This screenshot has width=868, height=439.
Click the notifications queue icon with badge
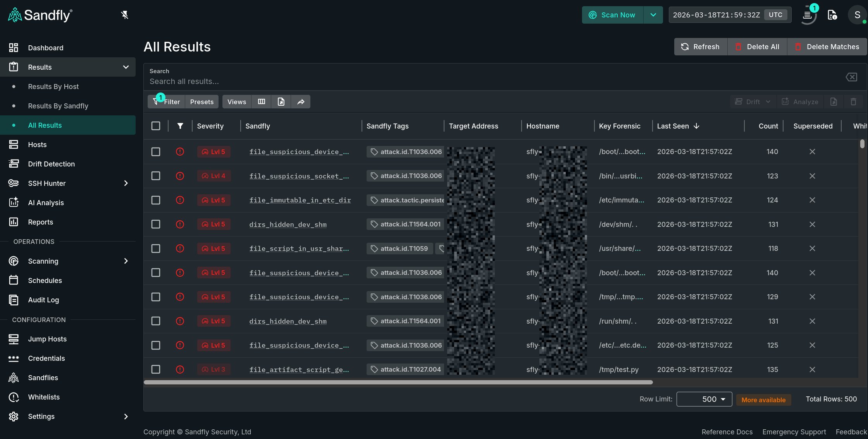coord(809,15)
